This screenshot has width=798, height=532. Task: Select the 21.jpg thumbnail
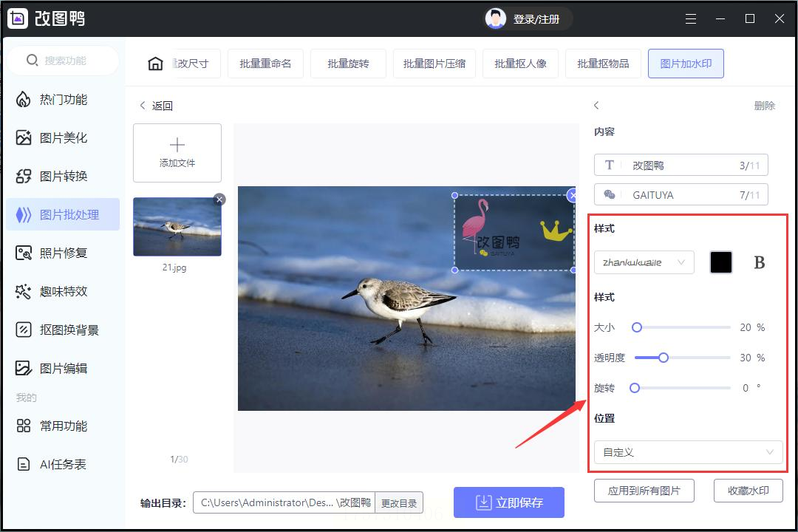(x=177, y=227)
